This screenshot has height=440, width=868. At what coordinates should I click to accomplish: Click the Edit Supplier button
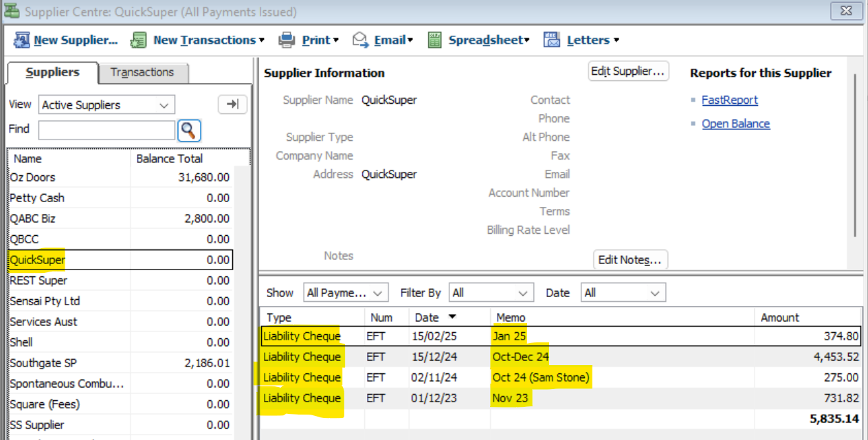(629, 71)
